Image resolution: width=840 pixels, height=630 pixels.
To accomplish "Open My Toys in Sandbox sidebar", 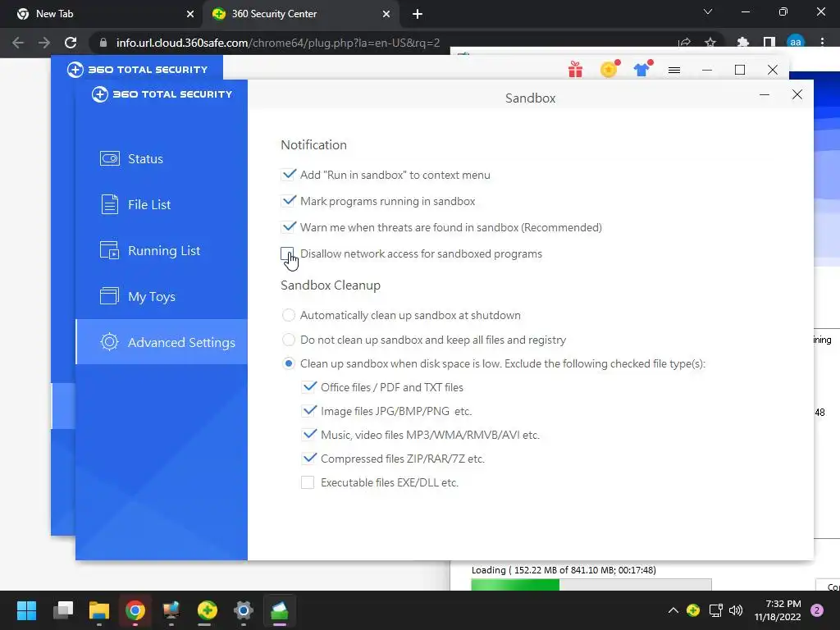I will pyautogui.click(x=162, y=296).
